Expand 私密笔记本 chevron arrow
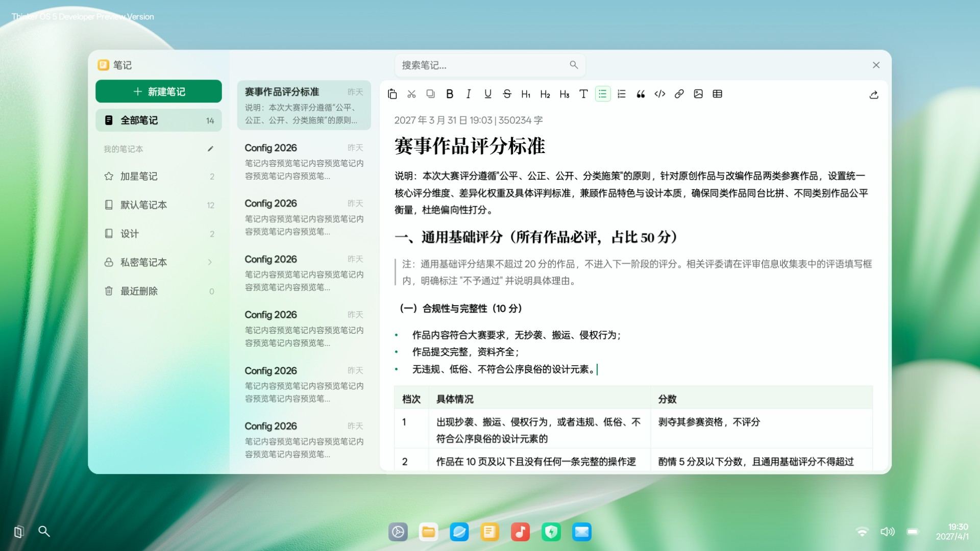 tap(210, 262)
